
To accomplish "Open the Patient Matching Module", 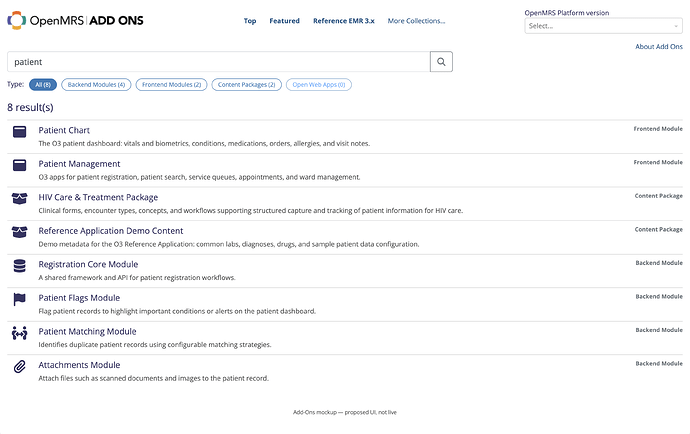I will (x=87, y=331).
